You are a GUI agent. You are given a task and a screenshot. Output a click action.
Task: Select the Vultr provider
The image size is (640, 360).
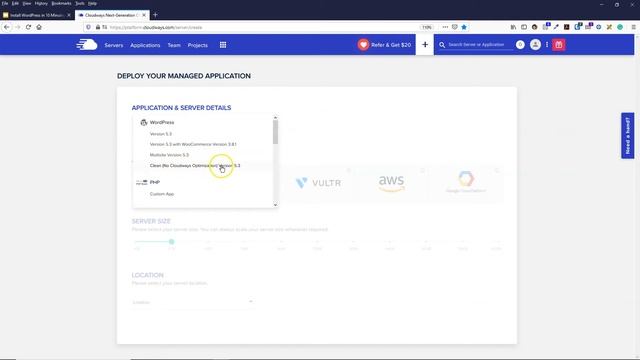point(318,183)
